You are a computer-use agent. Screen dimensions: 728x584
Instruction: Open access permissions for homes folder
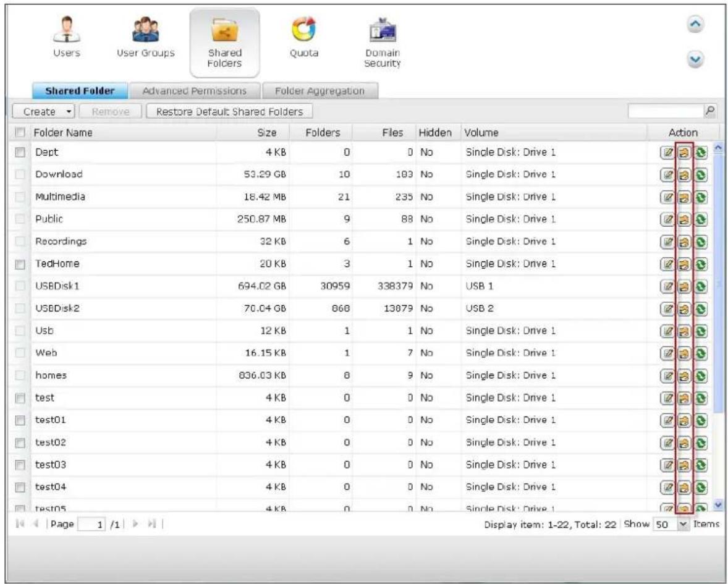684,376
